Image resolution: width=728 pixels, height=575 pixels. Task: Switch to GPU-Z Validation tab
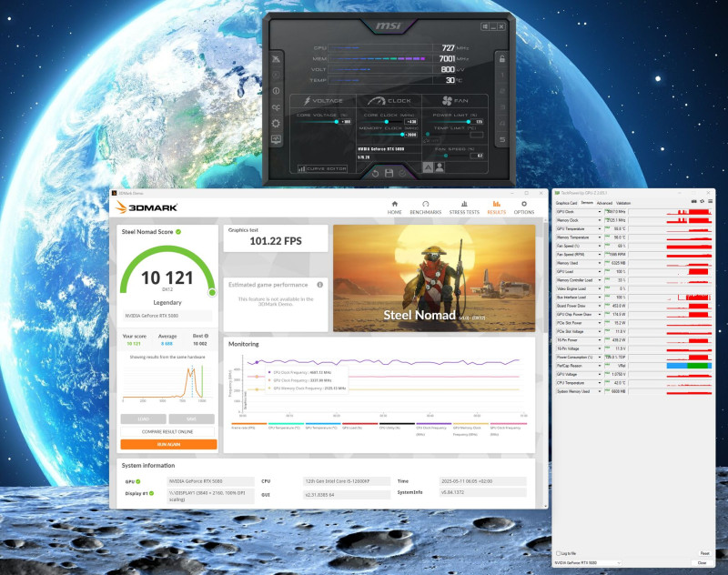[x=623, y=203]
